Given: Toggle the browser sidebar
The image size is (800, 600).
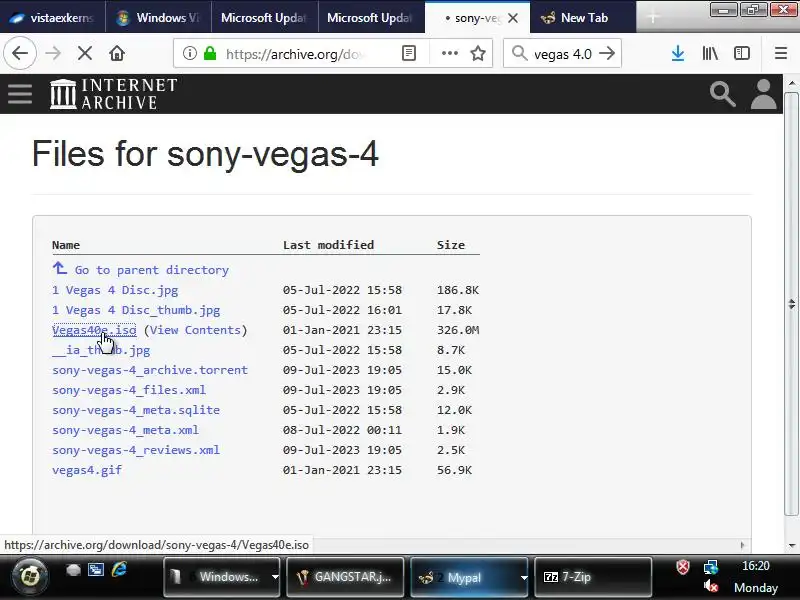Looking at the screenshot, I should (741, 53).
